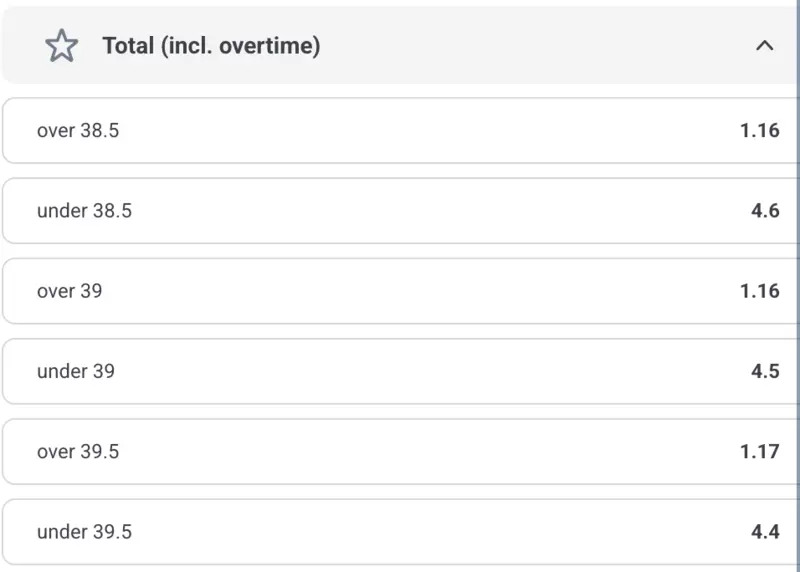Tap the 4.6 odds value
This screenshot has height=572, width=800.
coord(765,211)
